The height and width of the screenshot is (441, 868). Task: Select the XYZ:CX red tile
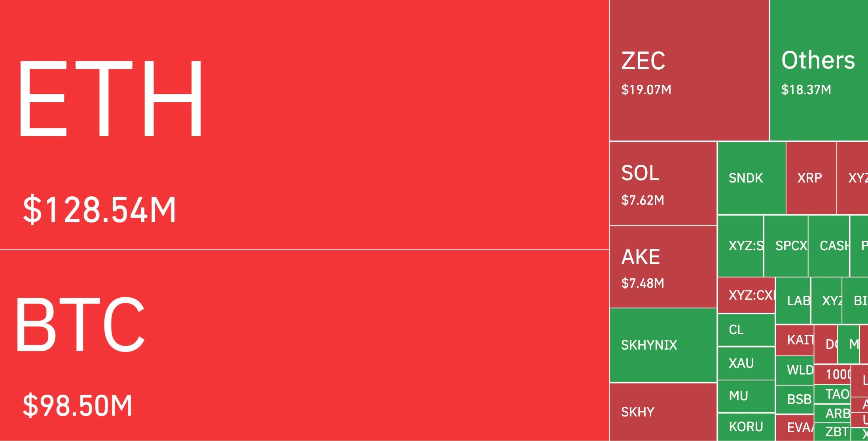pyautogui.click(x=747, y=295)
